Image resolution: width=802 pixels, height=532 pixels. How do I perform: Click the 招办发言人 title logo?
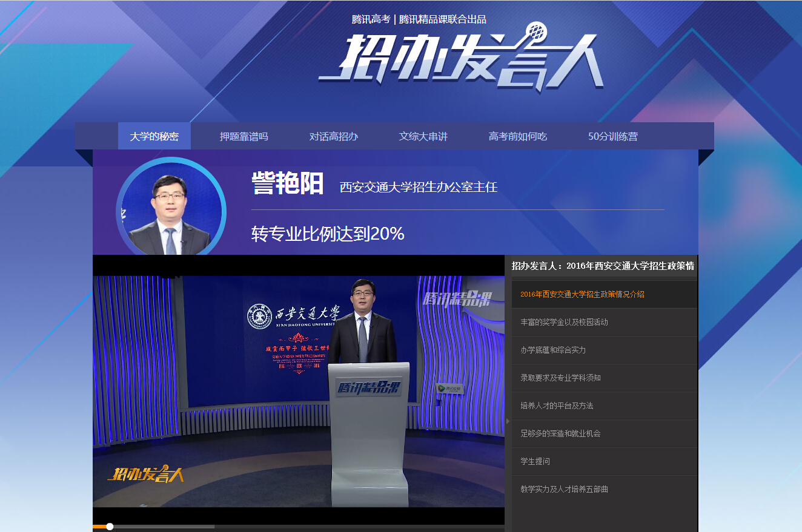[462, 59]
